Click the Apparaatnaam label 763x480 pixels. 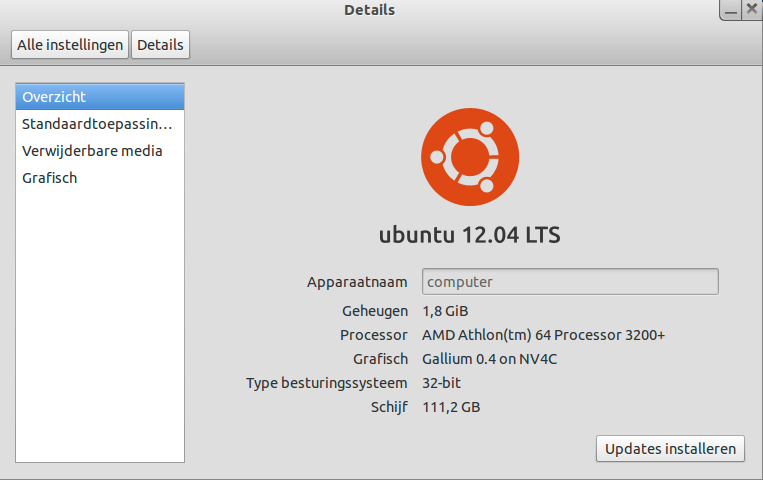357,283
